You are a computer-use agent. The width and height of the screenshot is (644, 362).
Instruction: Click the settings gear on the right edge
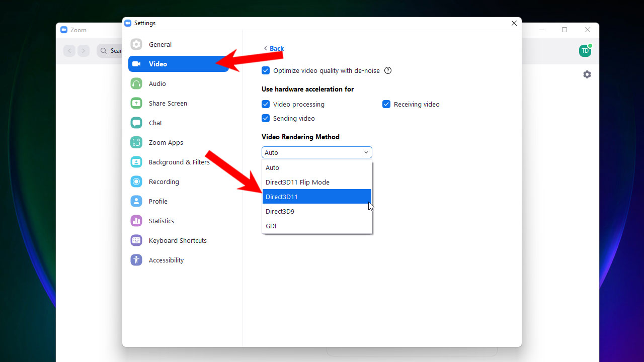point(587,74)
